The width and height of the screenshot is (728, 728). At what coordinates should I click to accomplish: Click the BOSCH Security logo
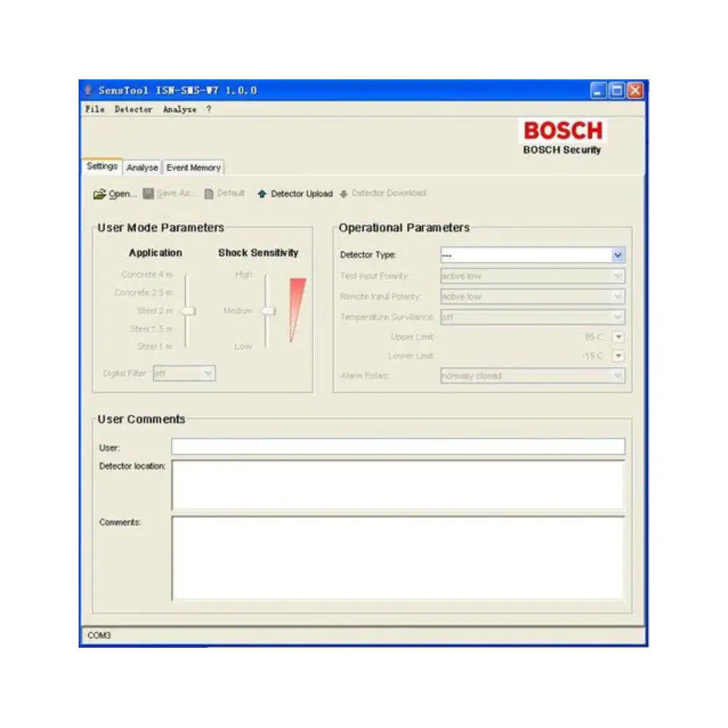pyautogui.click(x=562, y=137)
